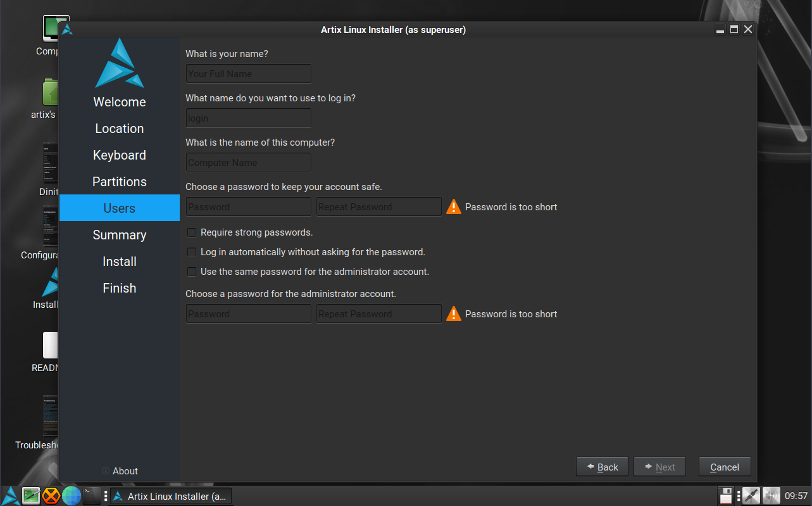Click the orange X icon in the taskbar
This screenshot has height=506, width=812.
(x=51, y=495)
